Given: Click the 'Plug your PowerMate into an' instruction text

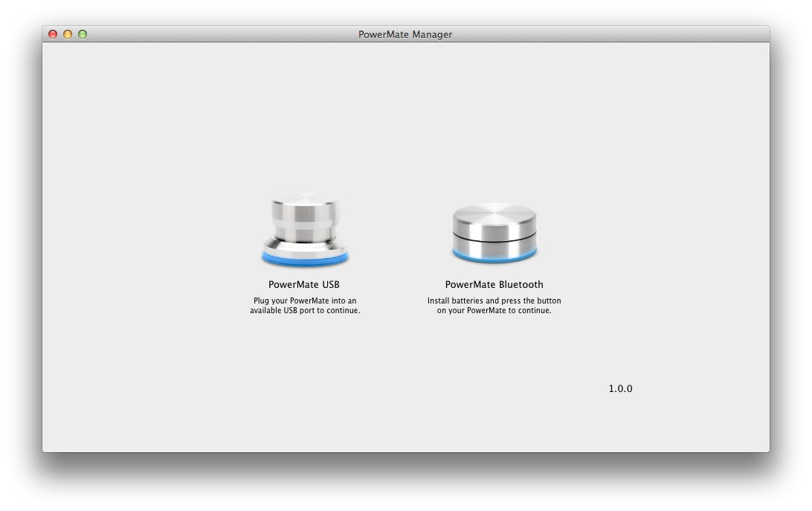Looking at the screenshot, I should pos(305,301).
